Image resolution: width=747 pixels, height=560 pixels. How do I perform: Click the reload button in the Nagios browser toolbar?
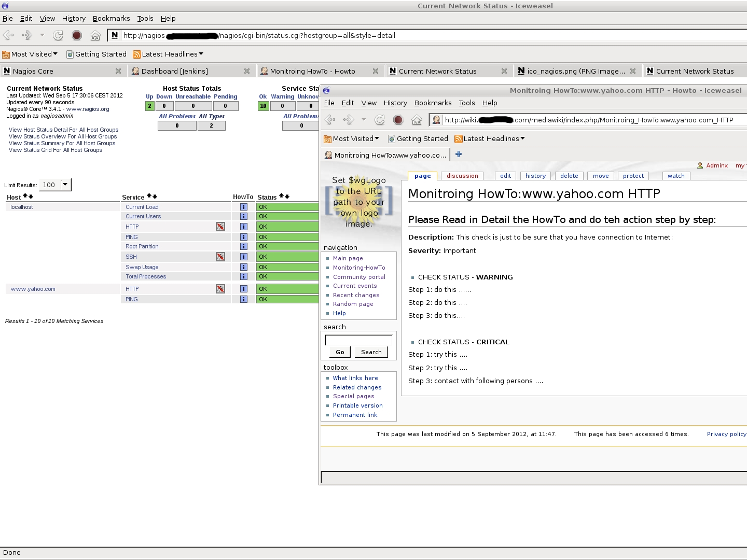point(58,35)
